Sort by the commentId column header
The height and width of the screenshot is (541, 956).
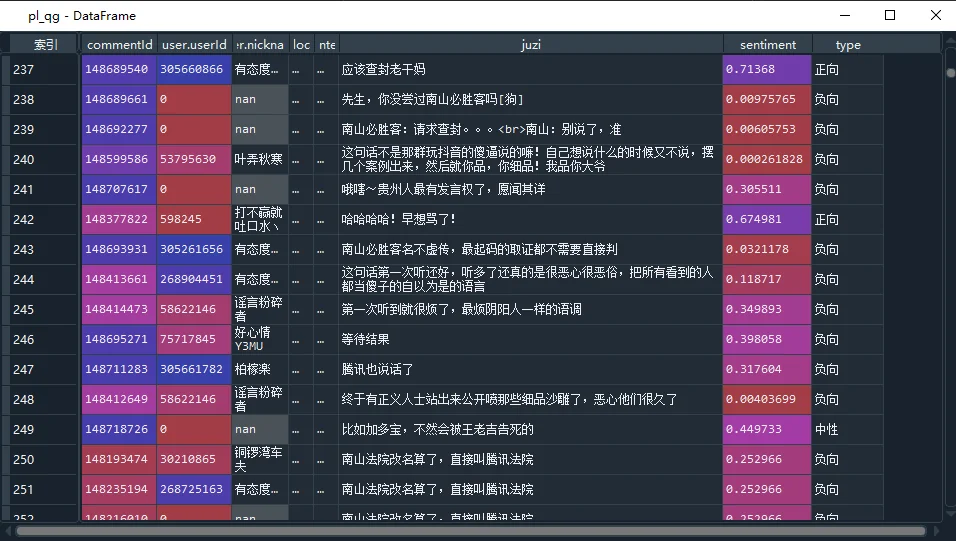tap(119, 45)
